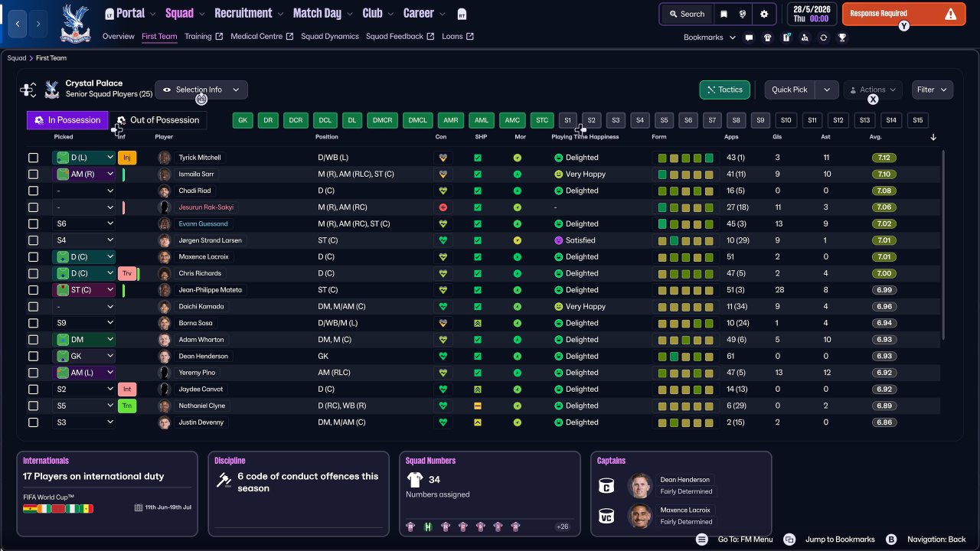
Task: Check the box for Adam Wharton
Action: click(x=33, y=340)
